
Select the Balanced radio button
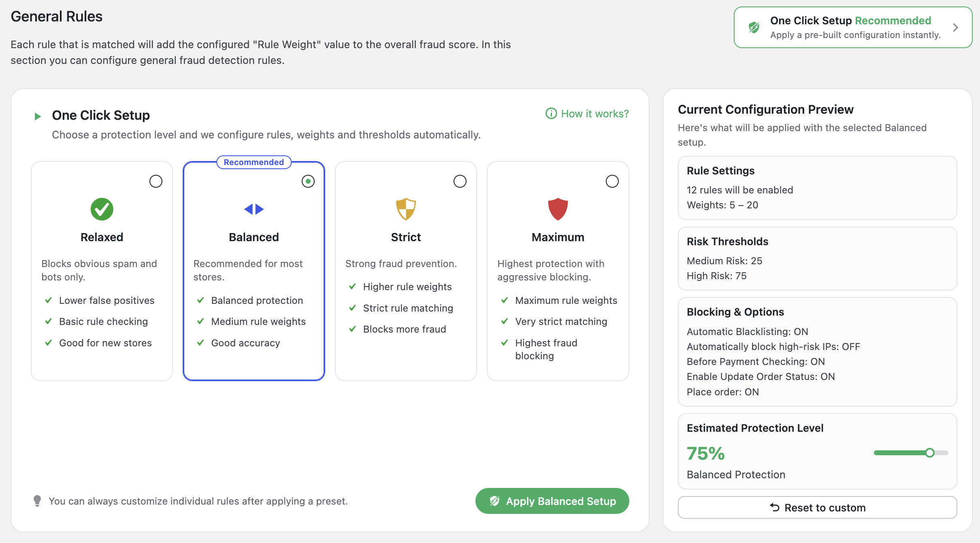(308, 181)
